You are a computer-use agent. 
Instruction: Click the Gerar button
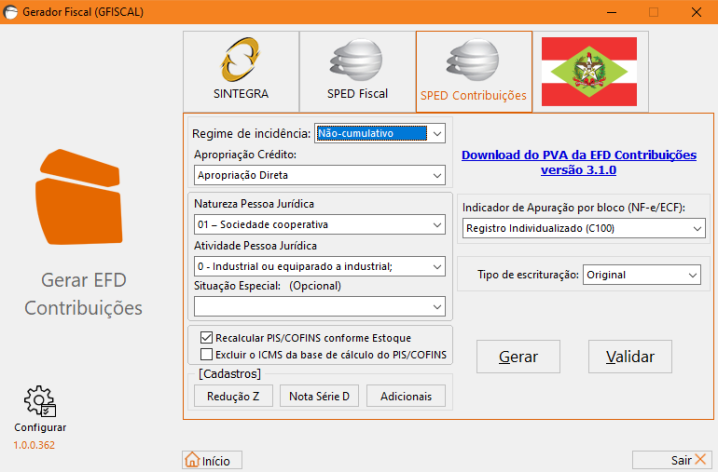(518, 357)
